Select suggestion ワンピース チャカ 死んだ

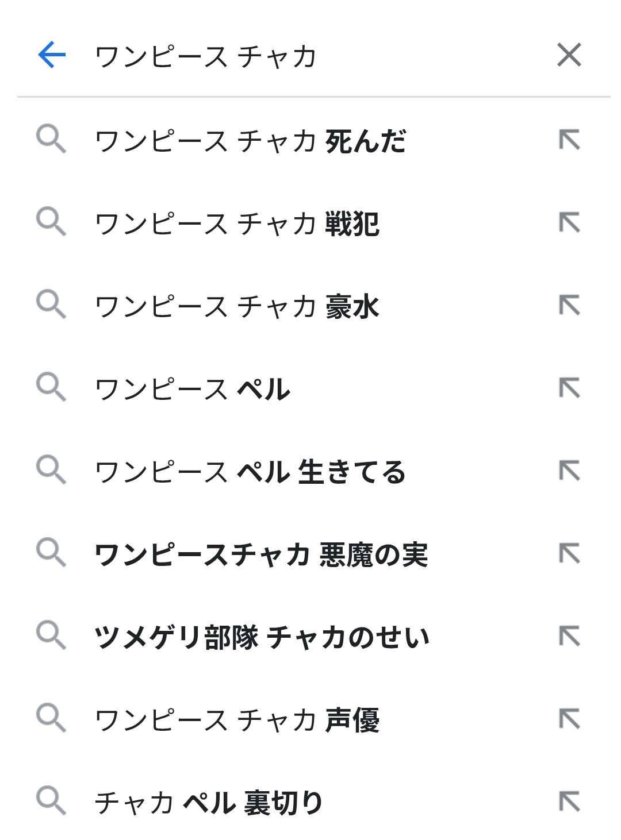click(x=251, y=141)
